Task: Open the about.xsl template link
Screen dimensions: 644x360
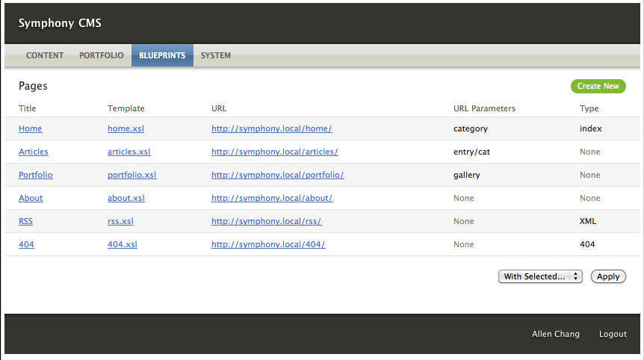Action: pos(126,198)
